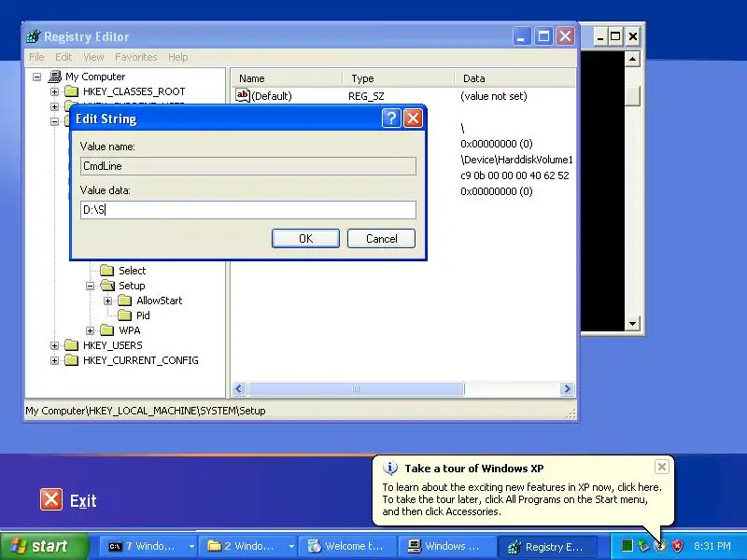Click the WPA folder icon

point(107,330)
